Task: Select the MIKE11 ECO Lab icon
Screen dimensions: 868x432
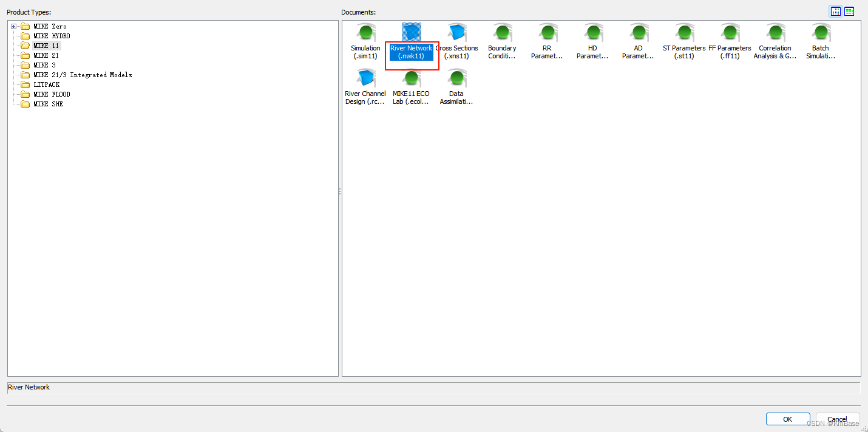Action: click(411, 79)
